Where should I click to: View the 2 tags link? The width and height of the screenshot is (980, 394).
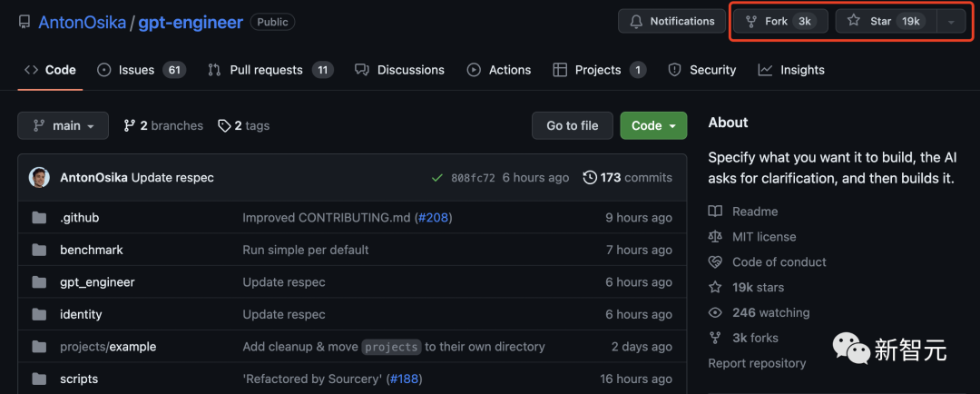click(x=244, y=125)
